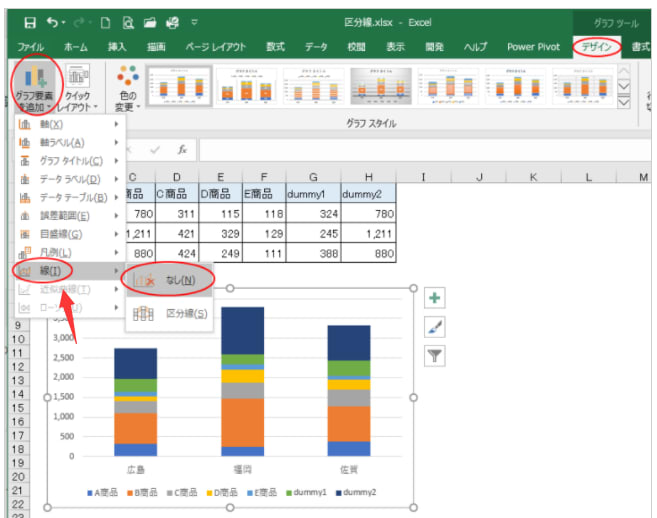Viewport: 657px width, 518px height.
Task: Click the Chart Elements plus button beside chart
Action: (x=434, y=298)
